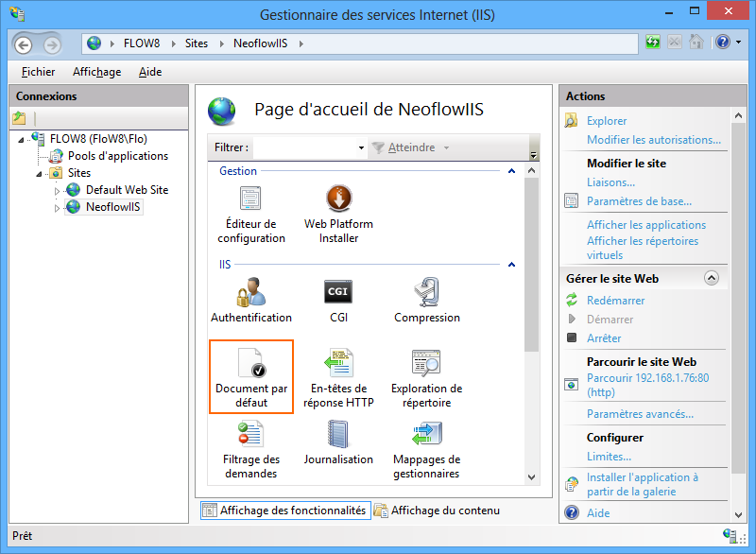The image size is (756, 554).
Task: Click Parcourir 192.168.1.76:80 (http) link
Action: click(647, 385)
